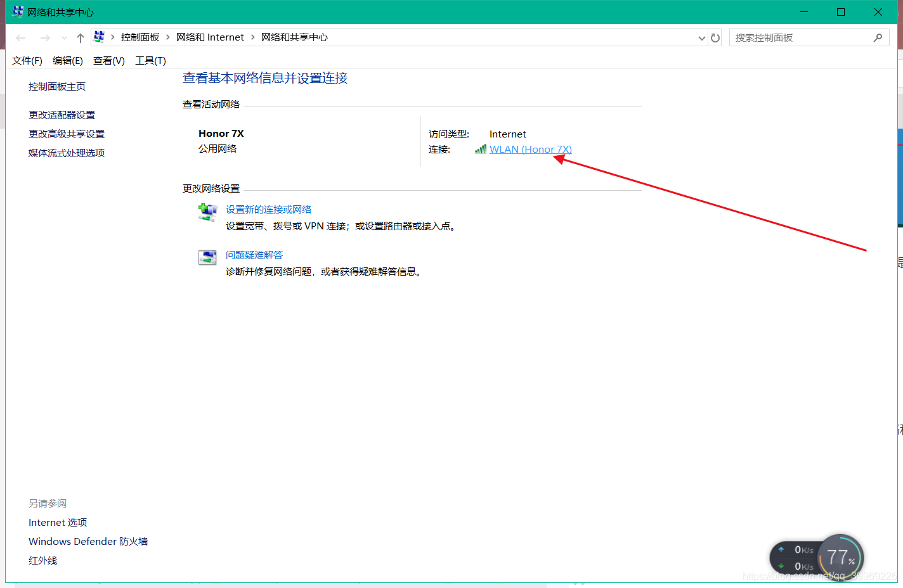Click the new connection setup icon
Image resolution: width=903 pixels, height=588 pixels.
[x=207, y=212]
